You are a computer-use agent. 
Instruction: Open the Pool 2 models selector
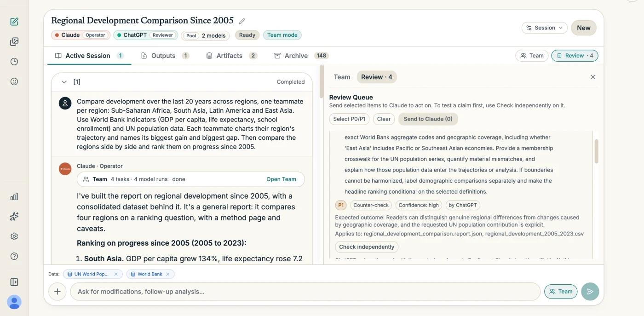click(206, 35)
